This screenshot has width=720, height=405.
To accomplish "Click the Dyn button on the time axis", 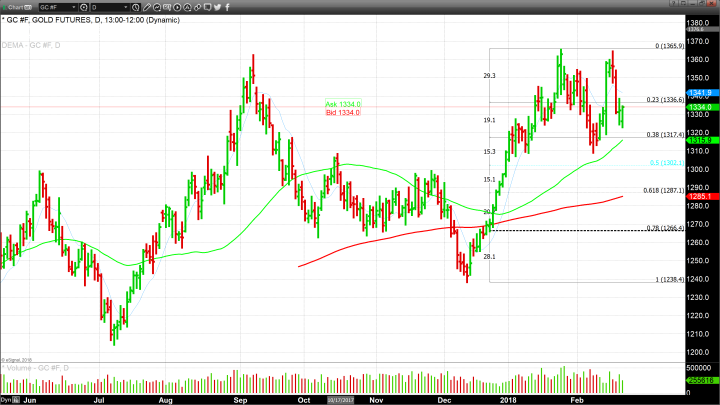I will click(x=7, y=398).
